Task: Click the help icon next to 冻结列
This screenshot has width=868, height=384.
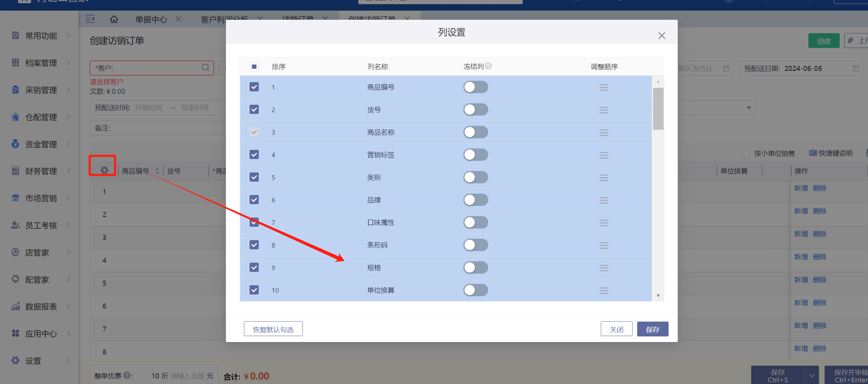Action: point(488,66)
